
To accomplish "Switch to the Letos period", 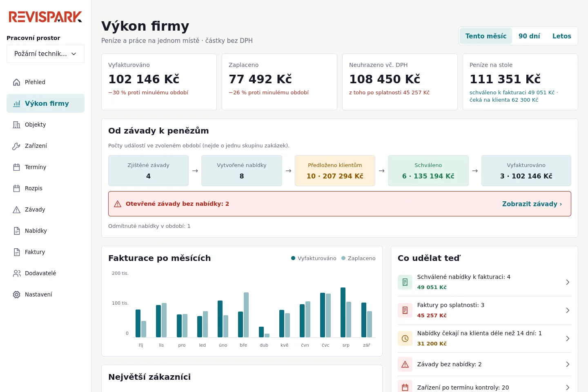I will (x=562, y=36).
